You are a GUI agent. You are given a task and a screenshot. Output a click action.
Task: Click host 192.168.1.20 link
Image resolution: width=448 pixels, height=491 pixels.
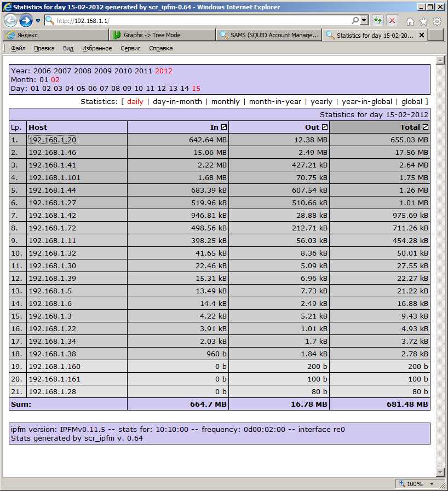tap(53, 140)
